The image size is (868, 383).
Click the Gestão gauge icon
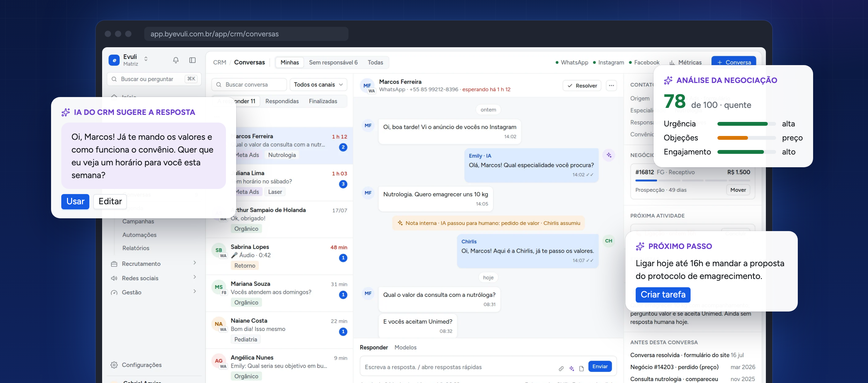[114, 292]
